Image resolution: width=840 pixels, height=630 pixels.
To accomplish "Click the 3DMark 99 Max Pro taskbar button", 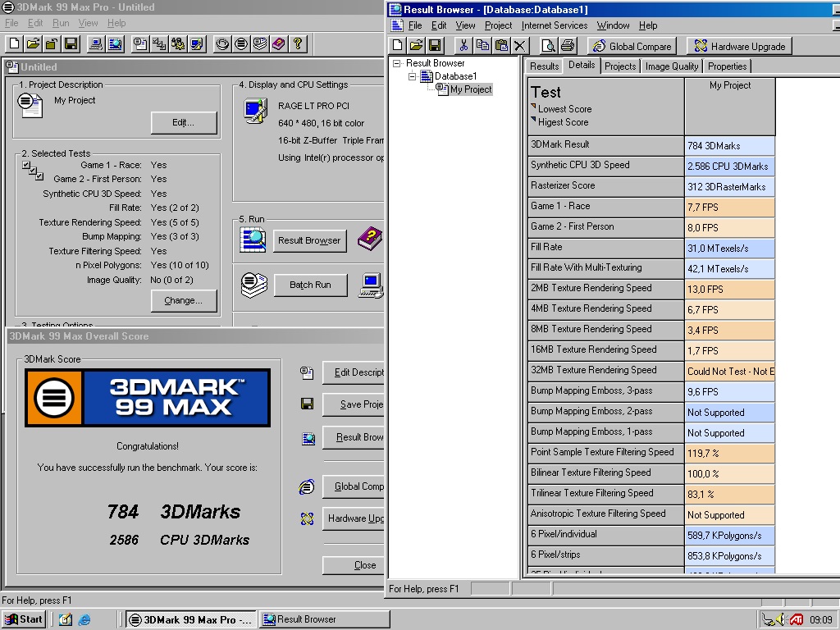I will point(191,620).
